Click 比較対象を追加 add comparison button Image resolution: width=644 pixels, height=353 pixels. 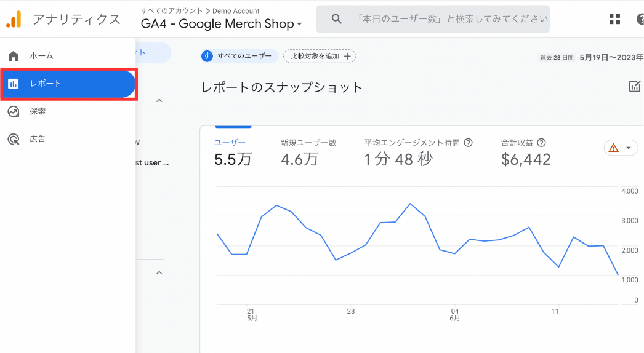tap(320, 56)
